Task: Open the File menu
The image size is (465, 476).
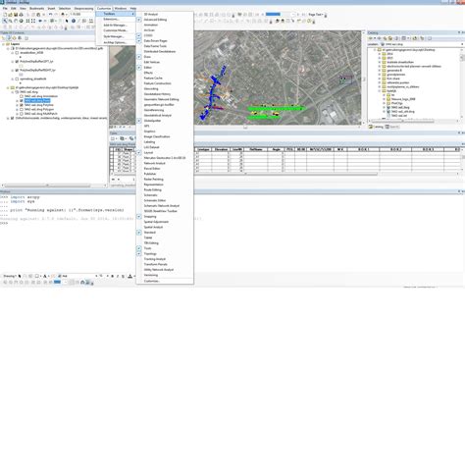Action: [x=5, y=8]
